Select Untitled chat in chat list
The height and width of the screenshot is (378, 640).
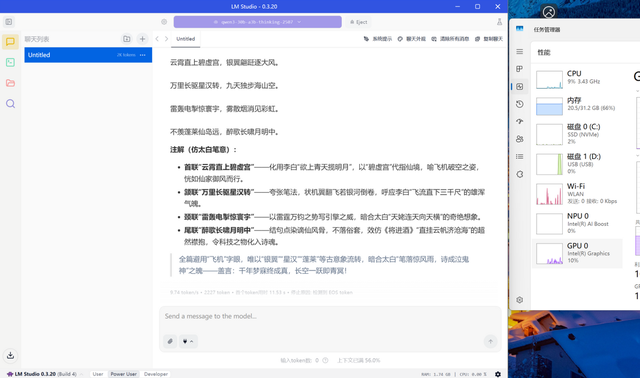(88, 55)
